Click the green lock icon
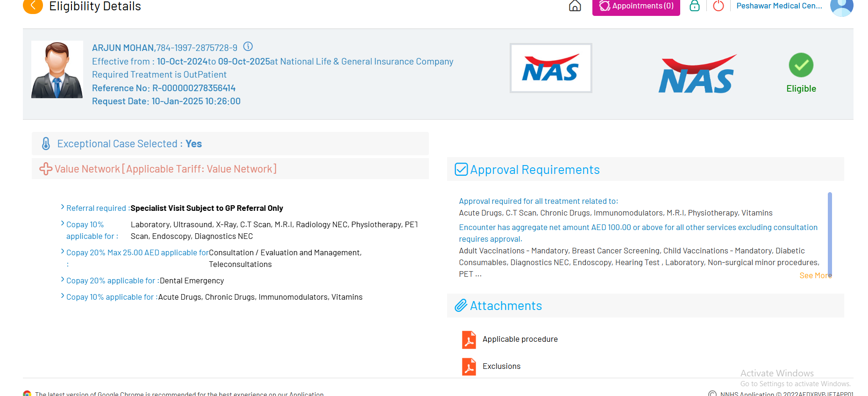This screenshot has height=396, width=868. click(695, 6)
